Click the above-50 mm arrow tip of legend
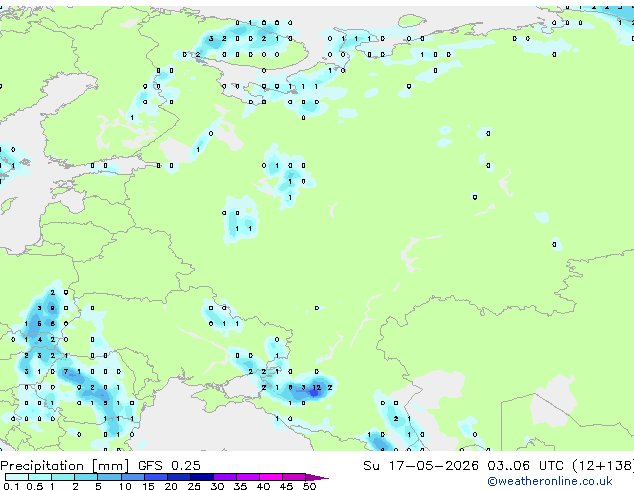Image resolution: width=634 pixels, height=490 pixels. (317, 478)
